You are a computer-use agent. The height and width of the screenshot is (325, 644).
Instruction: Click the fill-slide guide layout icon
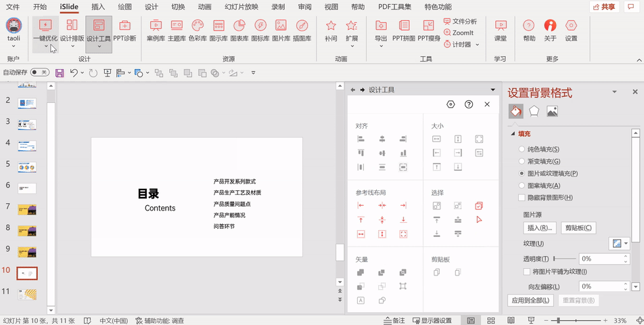point(403,234)
